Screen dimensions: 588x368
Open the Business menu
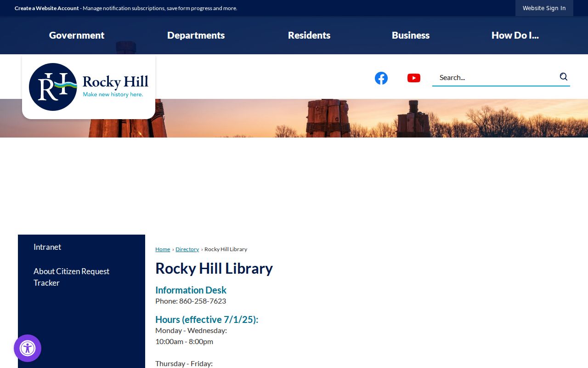(x=411, y=35)
